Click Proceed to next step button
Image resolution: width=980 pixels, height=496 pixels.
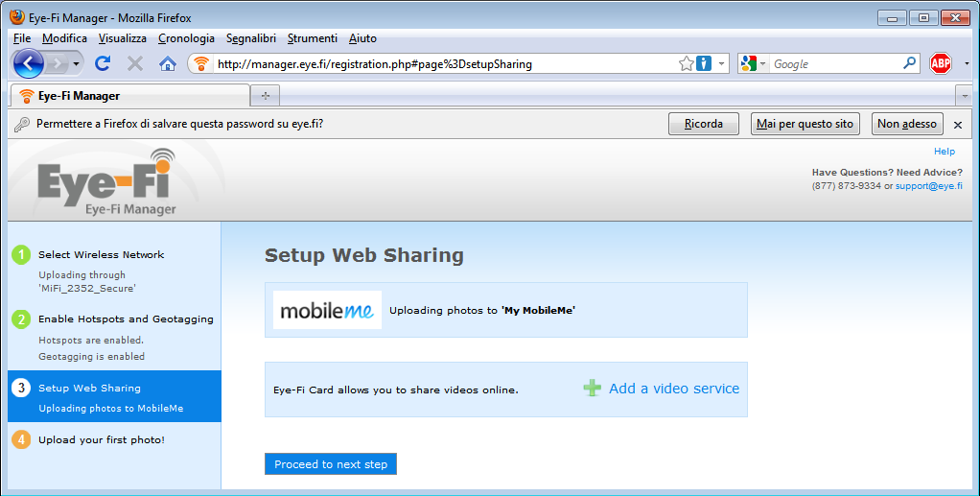click(331, 464)
